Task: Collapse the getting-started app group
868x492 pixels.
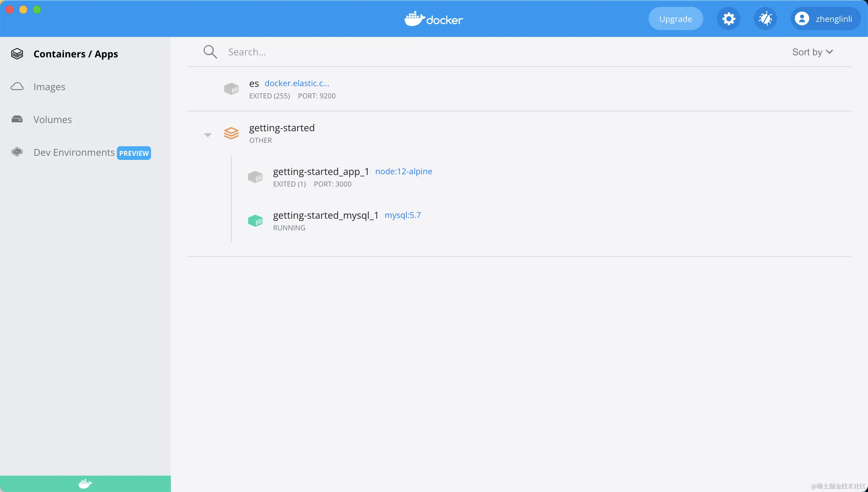Action: 207,135
